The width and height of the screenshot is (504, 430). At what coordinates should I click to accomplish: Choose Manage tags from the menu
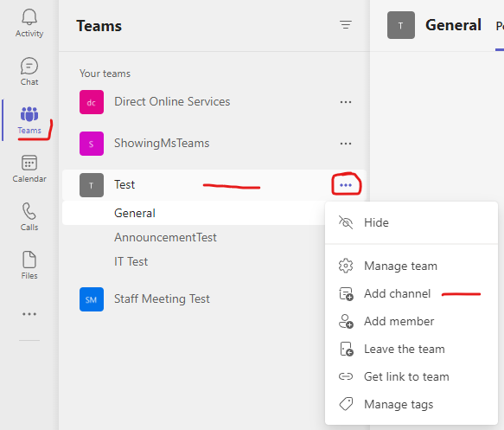pos(411,404)
